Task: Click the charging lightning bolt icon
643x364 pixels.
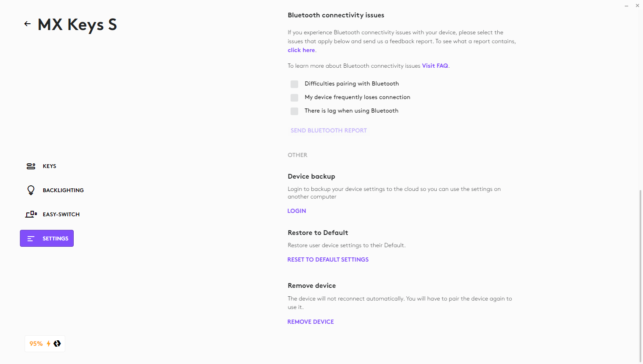Action: pyautogui.click(x=49, y=344)
